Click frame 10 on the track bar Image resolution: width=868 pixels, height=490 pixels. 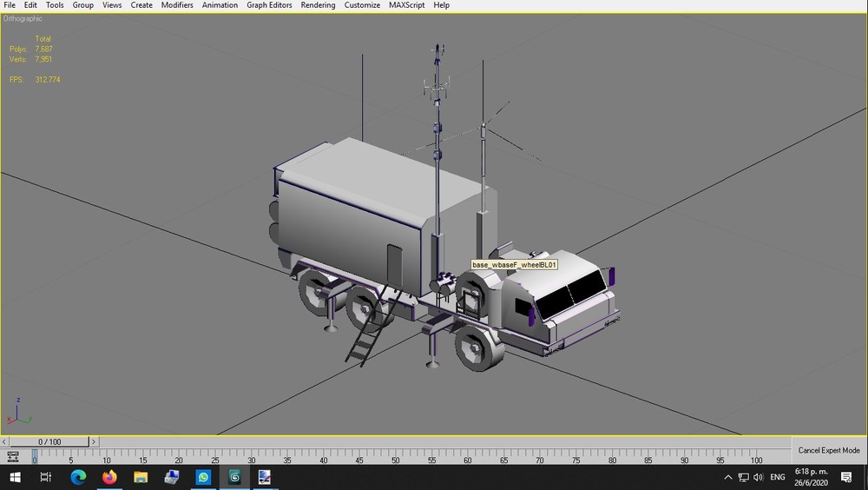click(x=106, y=456)
